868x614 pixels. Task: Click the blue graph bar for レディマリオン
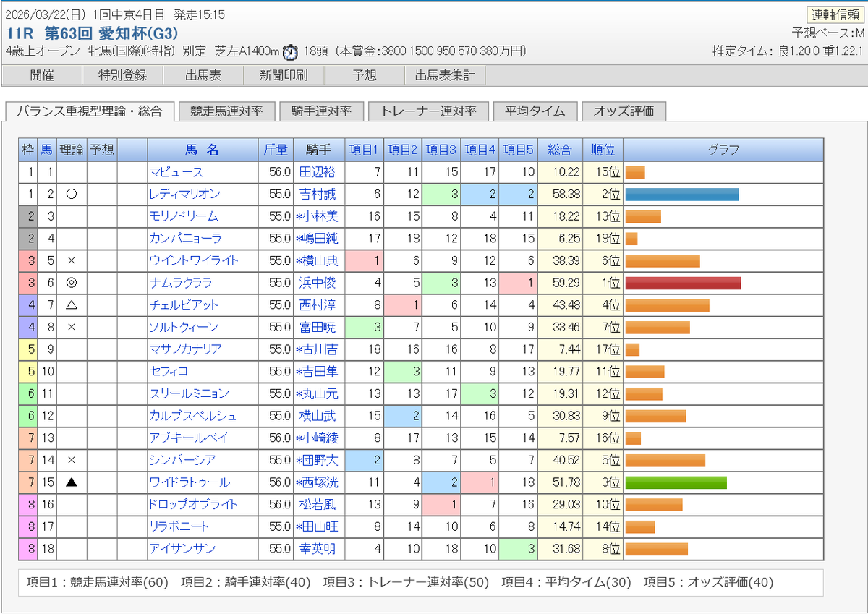point(682,195)
